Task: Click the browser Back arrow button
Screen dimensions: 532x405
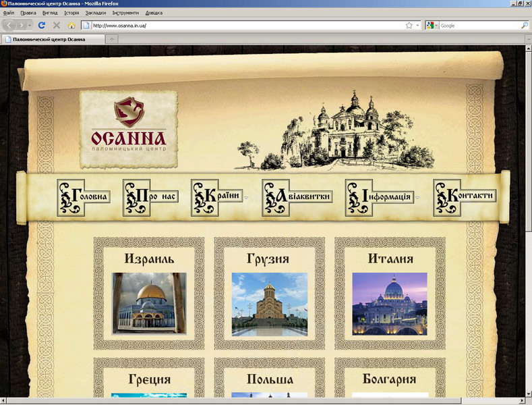Action: 9,25
